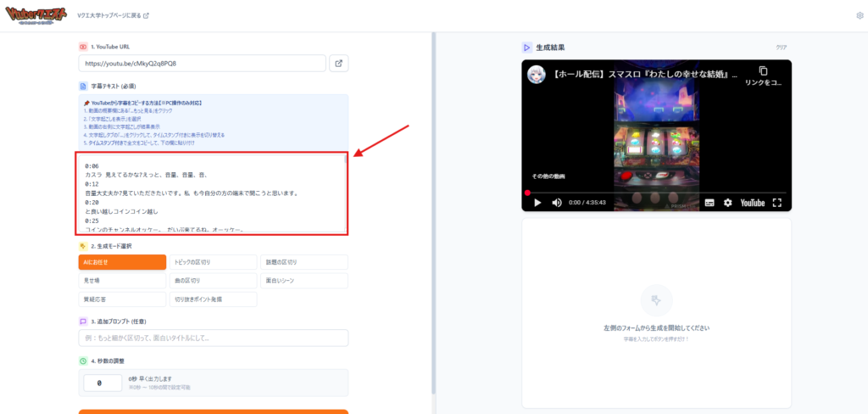The width and height of the screenshot is (868, 414).
Task: Select the トピックの区切り mode
Action: point(213,262)
